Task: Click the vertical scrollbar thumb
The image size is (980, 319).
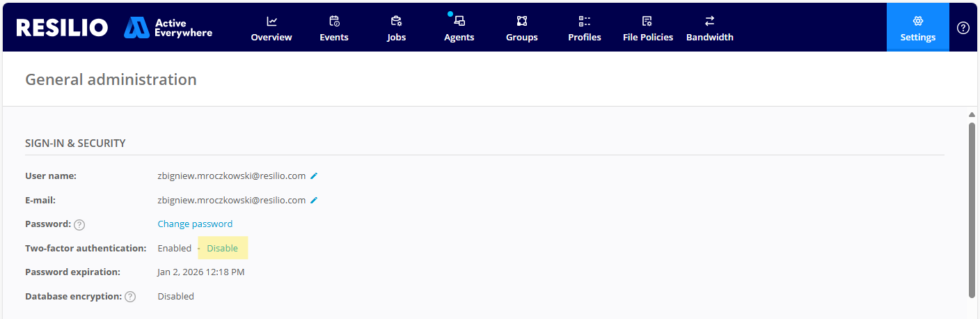Action: [972, 209]
